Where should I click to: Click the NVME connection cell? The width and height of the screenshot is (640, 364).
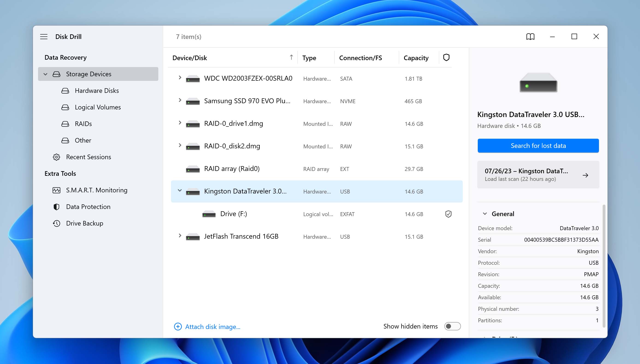348,101
